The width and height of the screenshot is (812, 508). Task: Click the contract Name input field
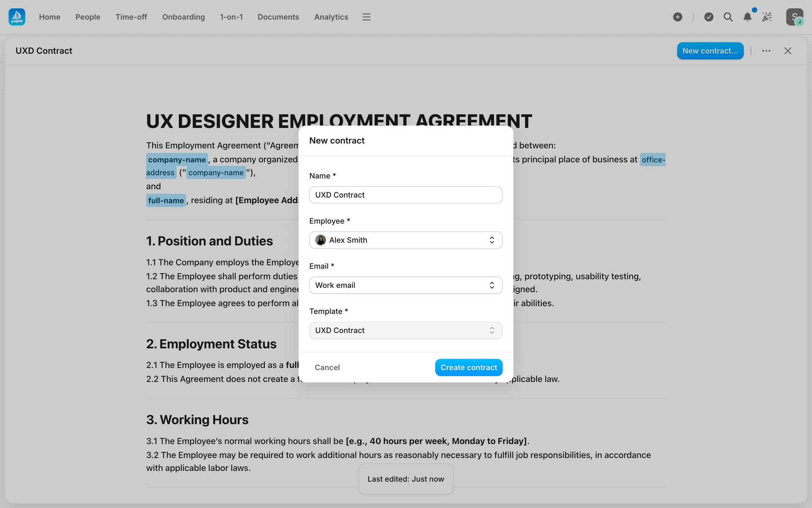[406, 195]
